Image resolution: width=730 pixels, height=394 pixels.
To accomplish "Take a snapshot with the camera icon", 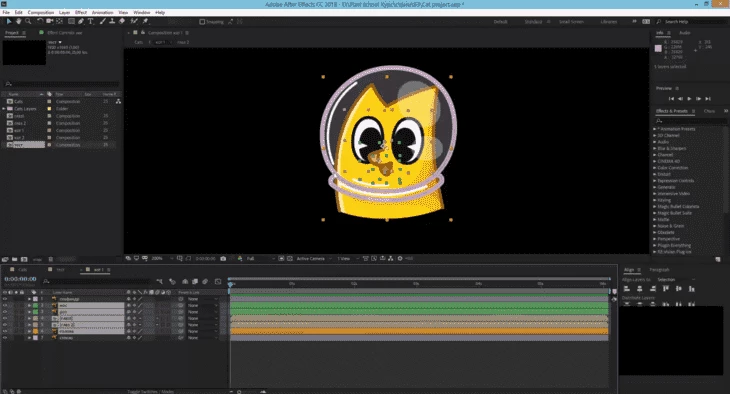I will [x=223, y=258].
